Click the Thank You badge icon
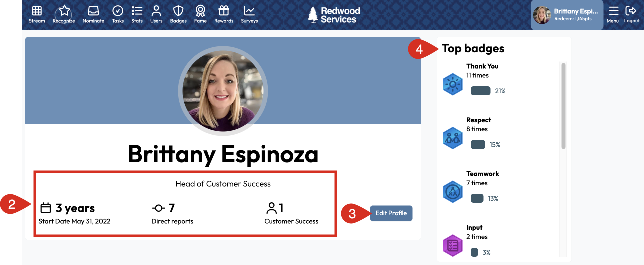This screenshot has width=644, height=265. (452, 84)
